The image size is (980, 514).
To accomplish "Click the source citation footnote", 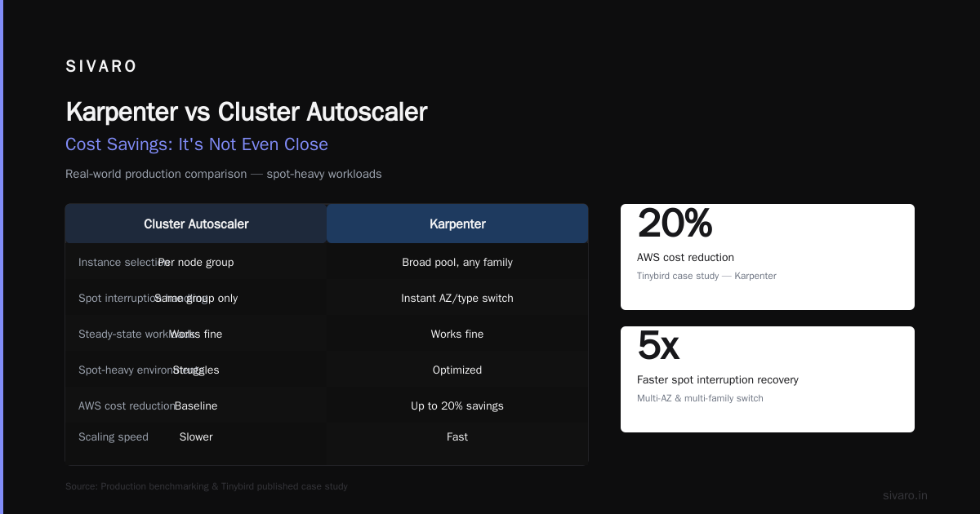I will coord(207,486).
